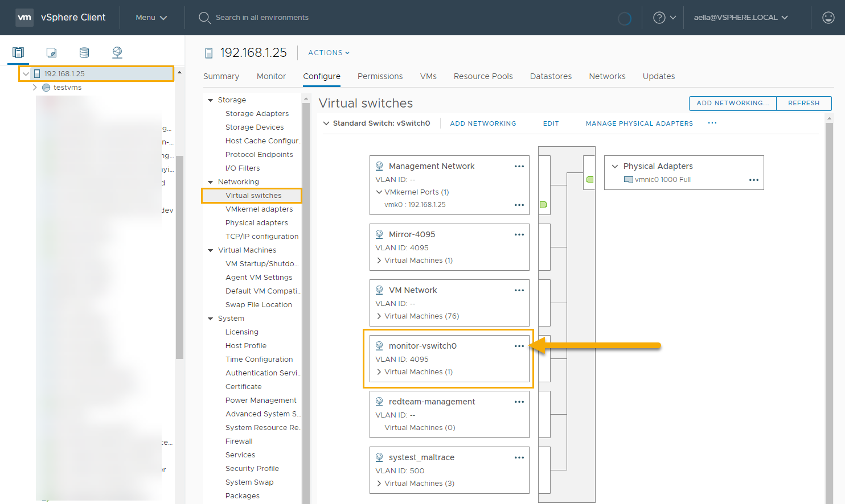Click the smiley feedback icon
This screenshot has width=845, height=504.
(x=828, y=18)
